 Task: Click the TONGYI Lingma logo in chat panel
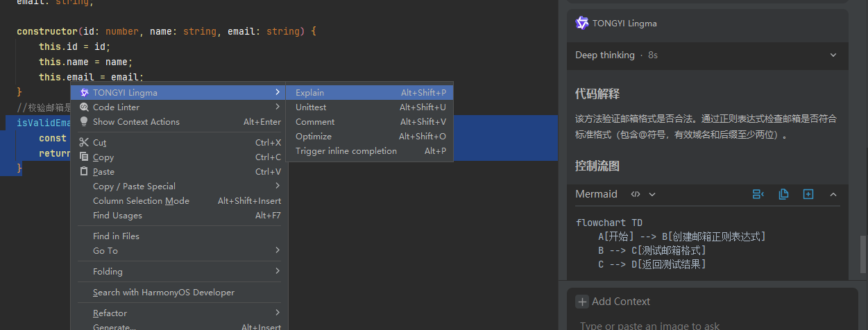pyautogui.click(x=582, y=23)
